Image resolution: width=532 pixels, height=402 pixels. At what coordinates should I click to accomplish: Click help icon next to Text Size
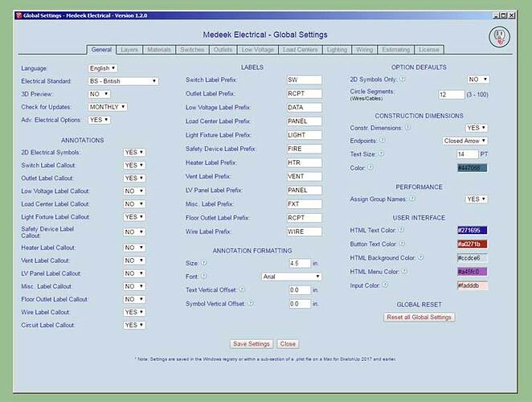click(x=381, y=154)
